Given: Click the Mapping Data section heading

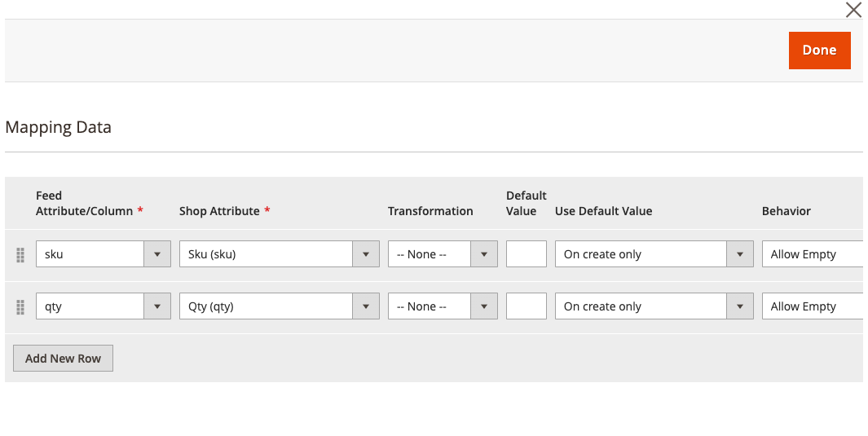Looking at the screenshot, I should pyautogui.click(x=58, y=127).
